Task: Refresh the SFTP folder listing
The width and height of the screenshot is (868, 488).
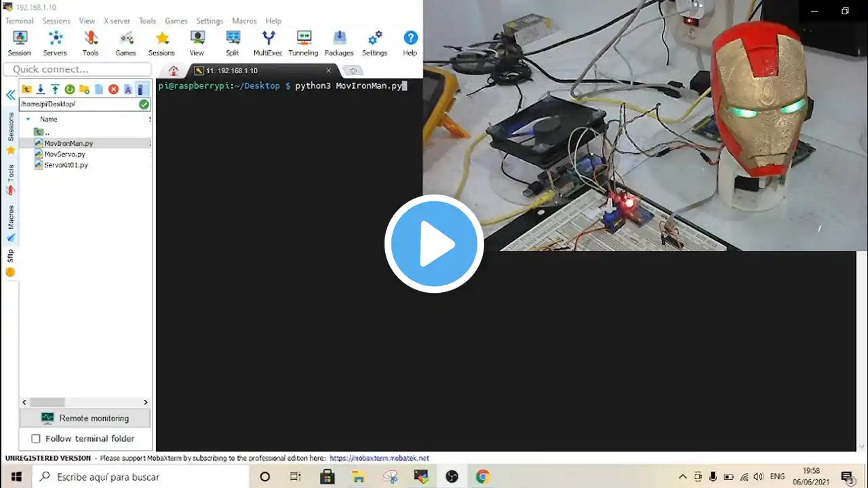Action: click(x=69, y=89)
